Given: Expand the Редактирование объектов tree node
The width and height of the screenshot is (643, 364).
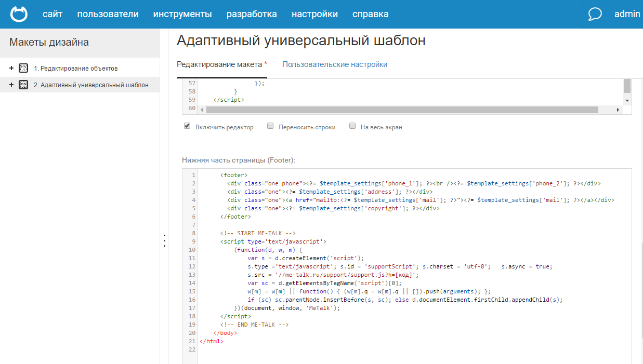Looking at the screenshot, I should (x=11, y=68).
